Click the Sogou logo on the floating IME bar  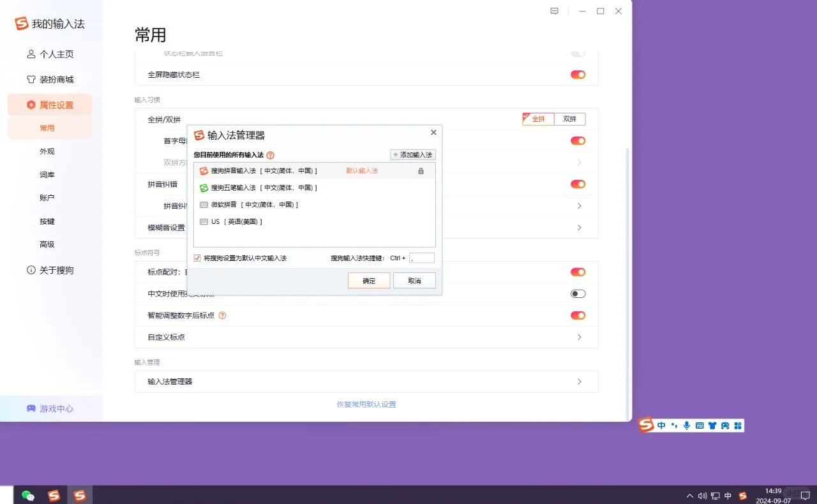[647, 425]
